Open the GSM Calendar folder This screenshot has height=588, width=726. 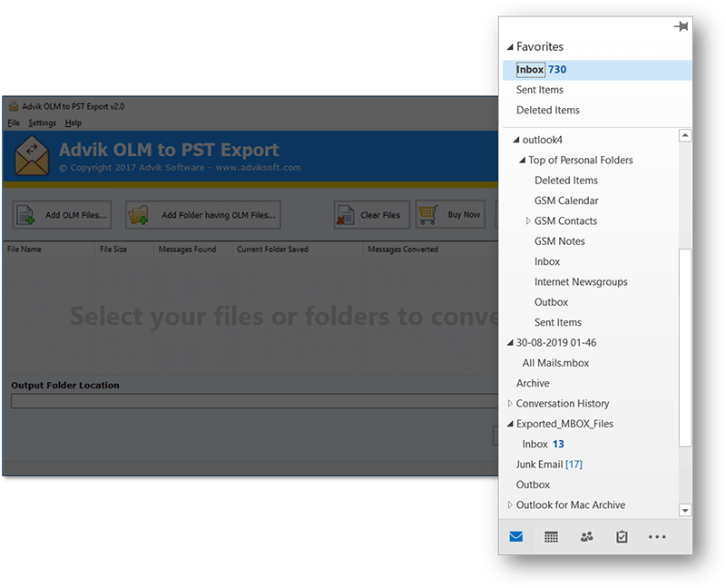pos(566,201)
